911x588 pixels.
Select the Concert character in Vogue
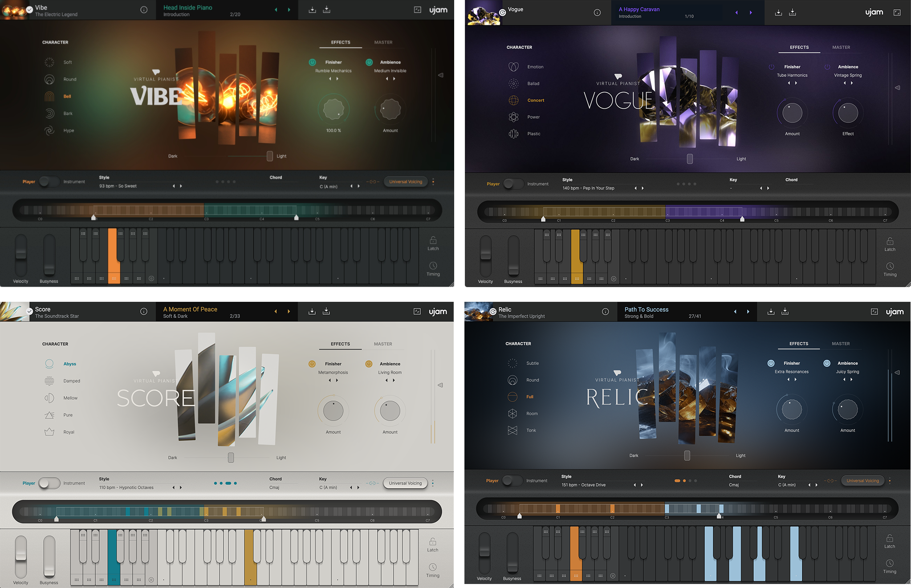pyautogui.click(x=536, y=100)
